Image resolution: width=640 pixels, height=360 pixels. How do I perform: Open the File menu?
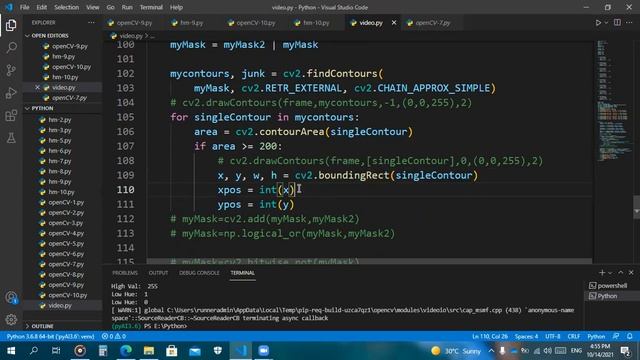[24, 7]
